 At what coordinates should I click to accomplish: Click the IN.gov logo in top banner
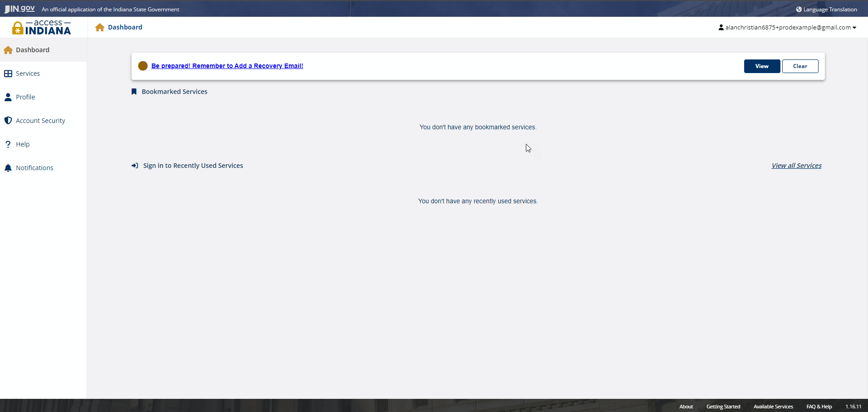click(x=20, y=9)
